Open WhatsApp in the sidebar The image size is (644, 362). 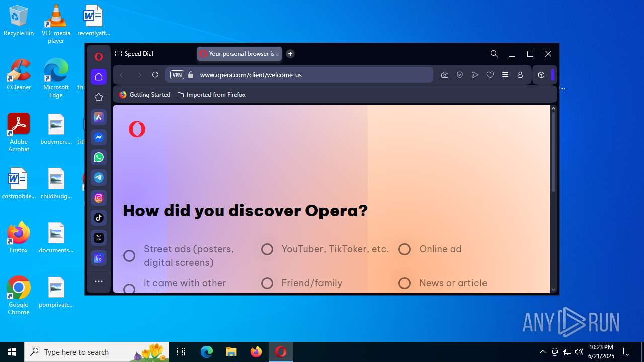[x=99, y=157]
